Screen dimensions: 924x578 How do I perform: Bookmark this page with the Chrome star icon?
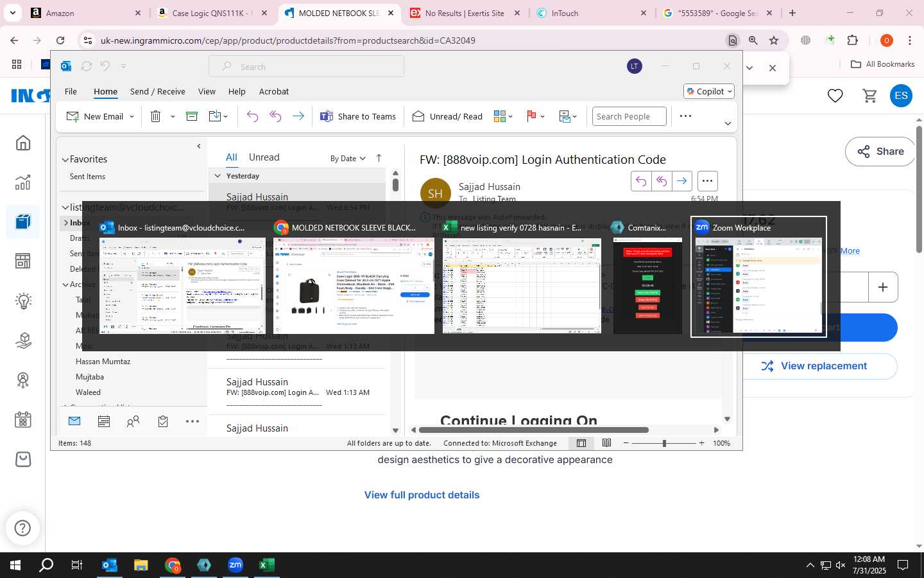coord(774,40)
